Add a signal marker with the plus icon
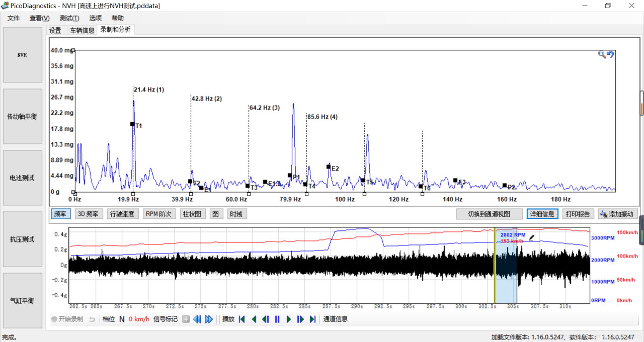Screen dimensions: 644x342 pyautogui.click(x=186, y=319)
